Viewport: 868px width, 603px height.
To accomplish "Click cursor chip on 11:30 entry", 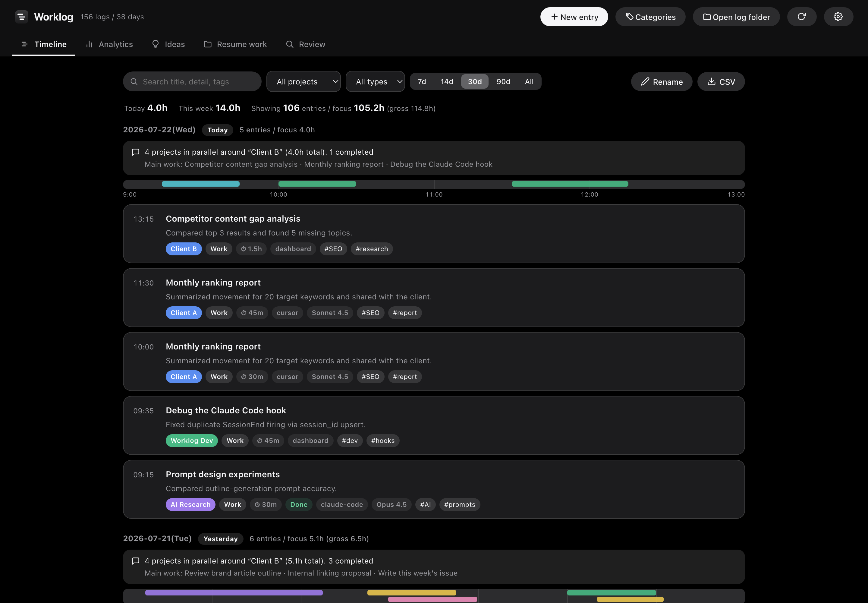I will (x=288, y=313).
